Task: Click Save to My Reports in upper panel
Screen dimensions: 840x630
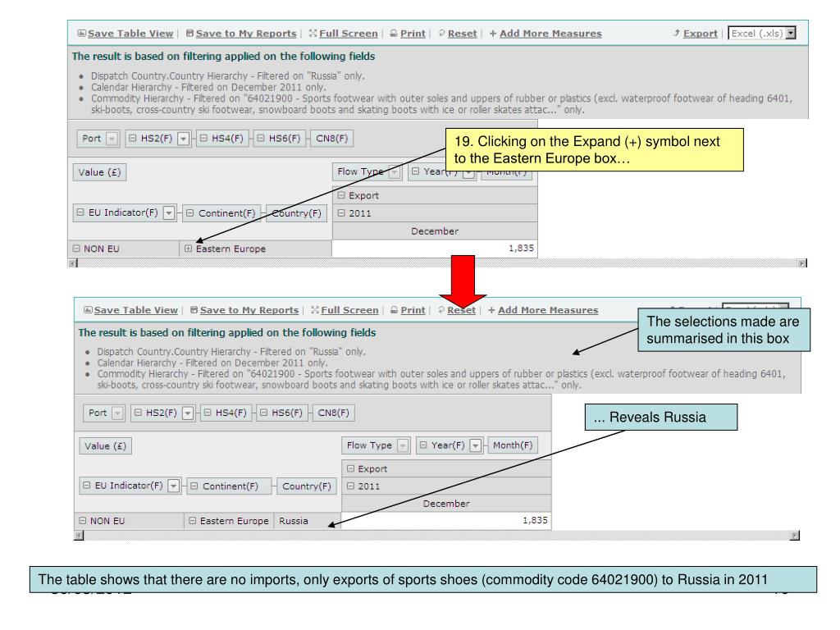Action: point(246,33)
